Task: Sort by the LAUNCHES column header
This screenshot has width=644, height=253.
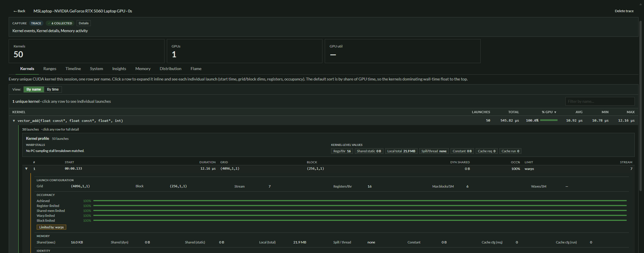Action: pos(481,112)
